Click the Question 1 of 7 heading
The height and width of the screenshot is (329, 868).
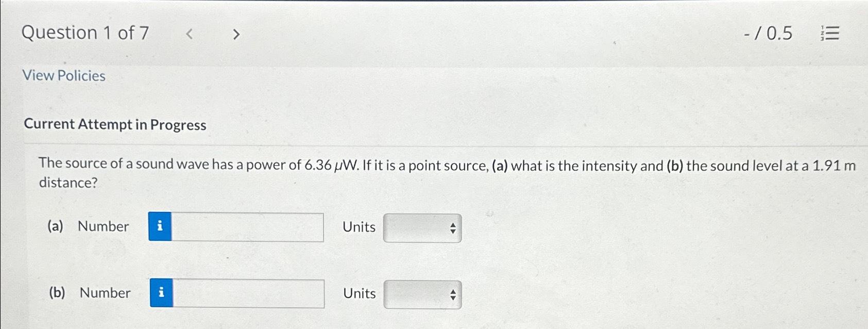(88, 33)
